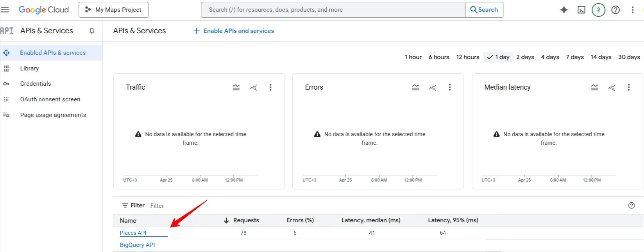Image resolution: width=644 pixels, height=252 pixels.
Task: Click the API product icon in sidebar
Action: (x=7, y=31)
